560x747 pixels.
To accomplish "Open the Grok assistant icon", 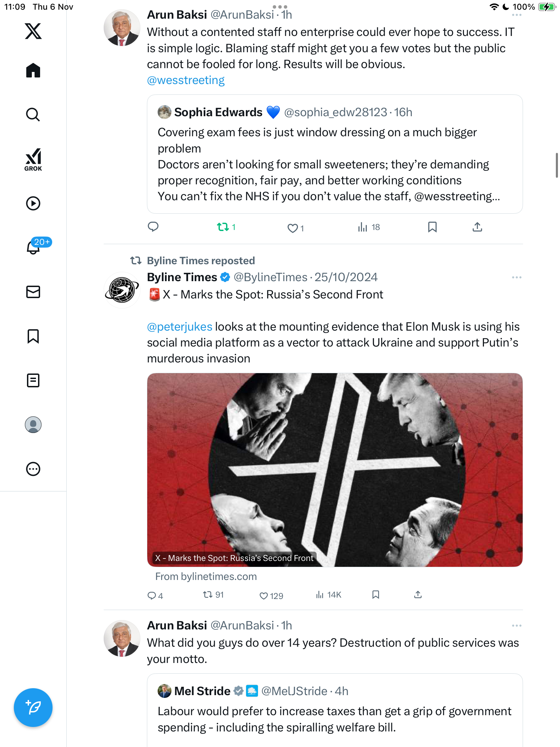I will pyautogui.click(x=33, y=159).
